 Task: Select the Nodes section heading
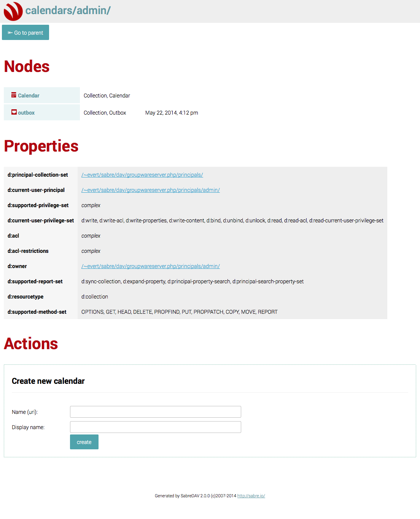click(x=27, y=66)
